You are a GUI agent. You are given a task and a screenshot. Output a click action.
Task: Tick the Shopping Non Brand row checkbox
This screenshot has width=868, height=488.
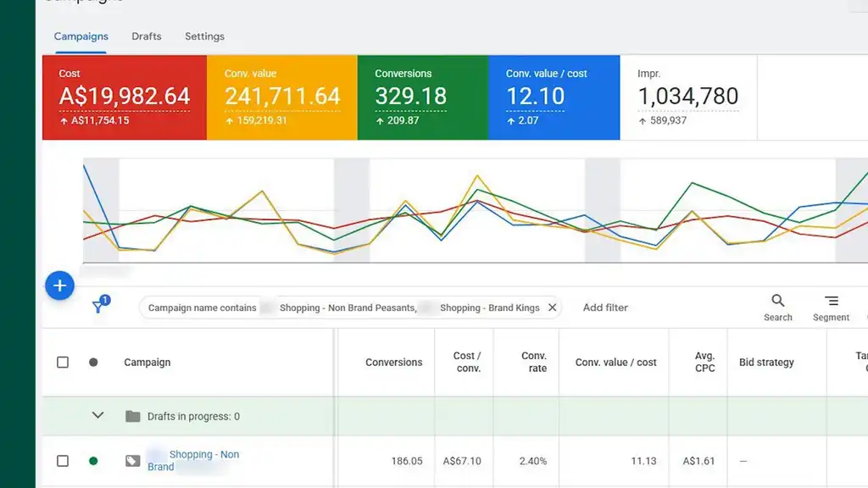[63, 461]
